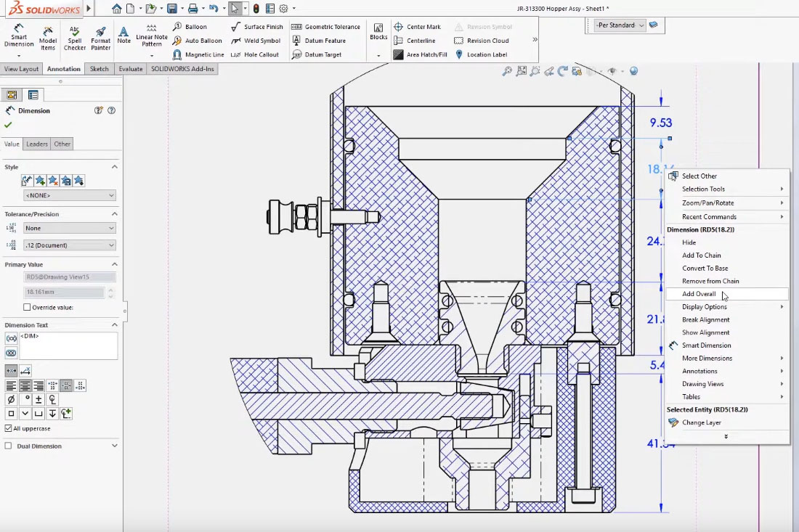Image resolution: width=799 pixels, height=532 pixels.
Task: Click the Home icon in quick toolbar
Action: click(117, 9)
